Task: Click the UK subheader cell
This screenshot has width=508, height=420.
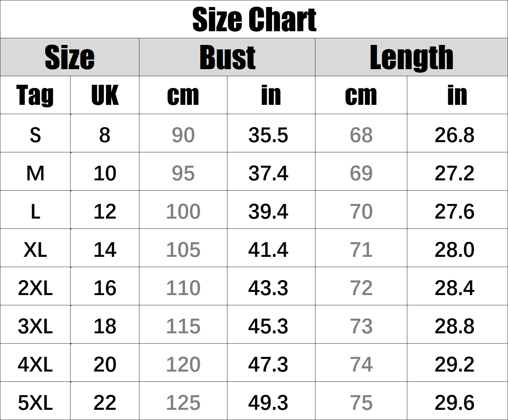Action: [x=105, y=95]
